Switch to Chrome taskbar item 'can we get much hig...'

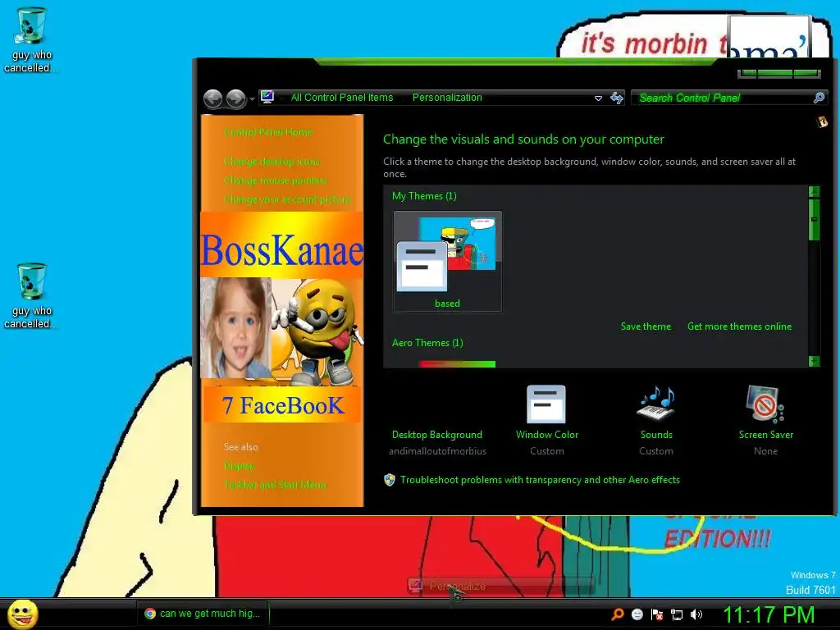(x=203, y=614)
